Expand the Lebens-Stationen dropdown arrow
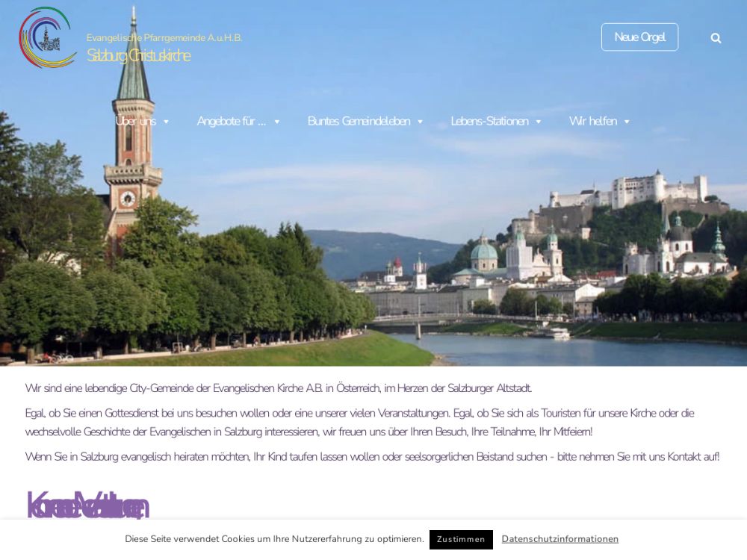 pyautogui.click(x=538, y=122)
